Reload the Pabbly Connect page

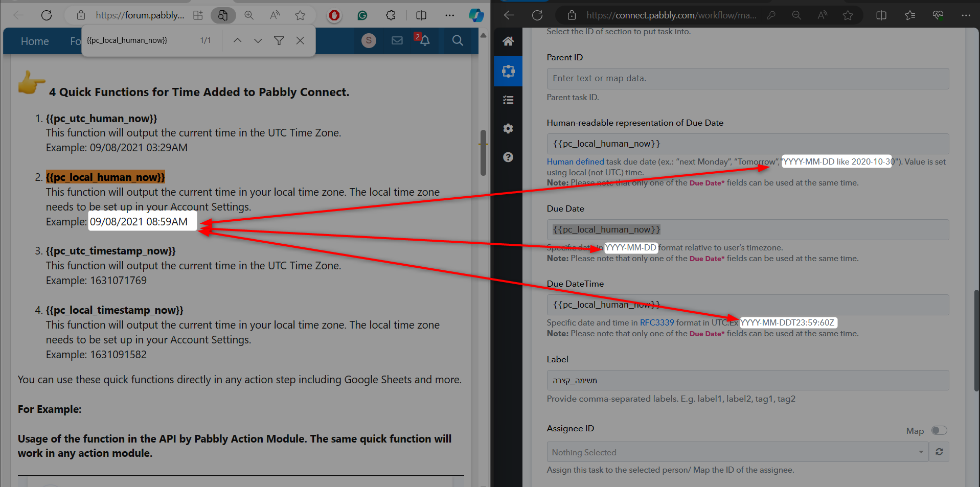537,15
